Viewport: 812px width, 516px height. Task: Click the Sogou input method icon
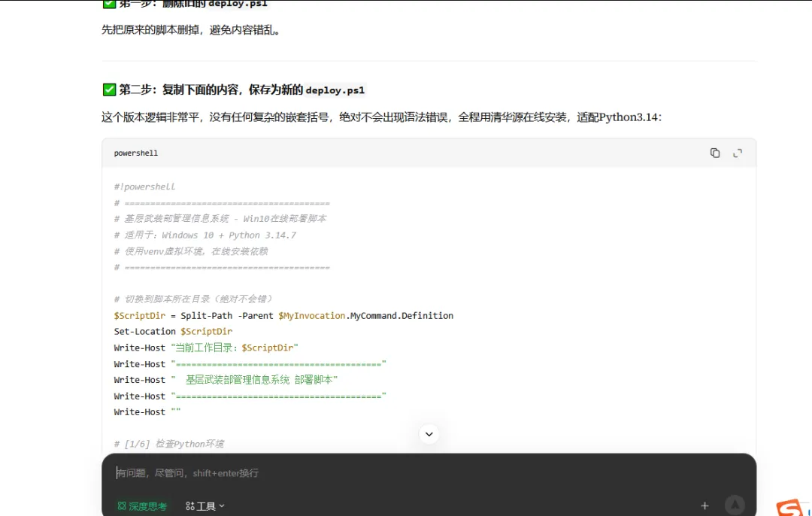[x=789, y=508]
